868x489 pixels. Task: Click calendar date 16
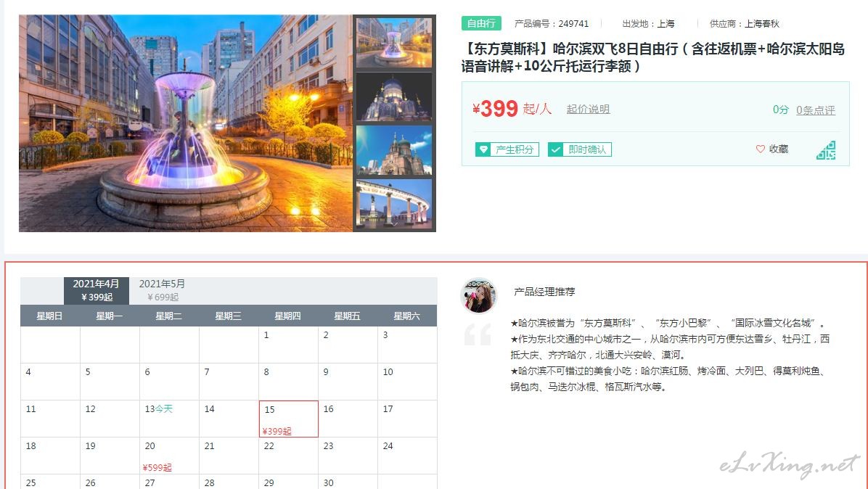[348, 419]
